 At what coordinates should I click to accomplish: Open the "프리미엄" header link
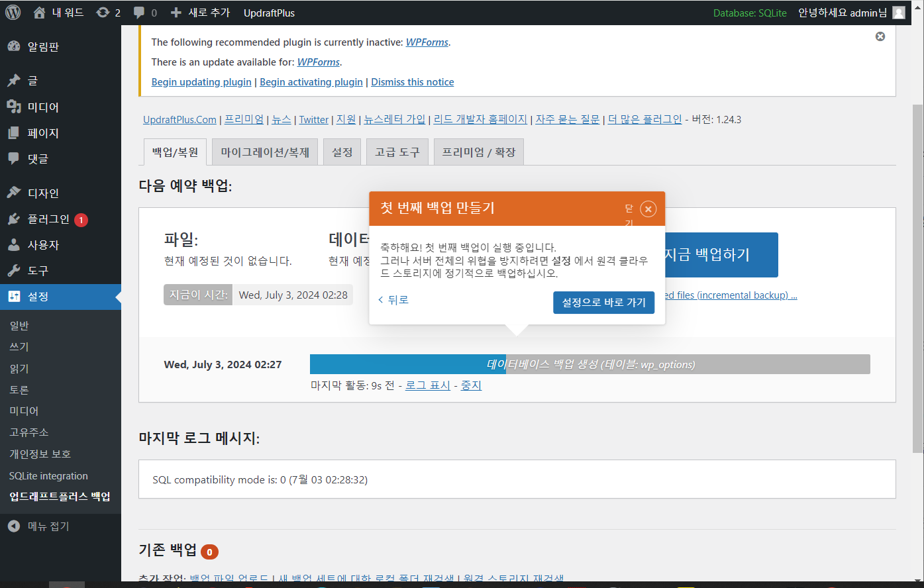click(x=244, y=119)
